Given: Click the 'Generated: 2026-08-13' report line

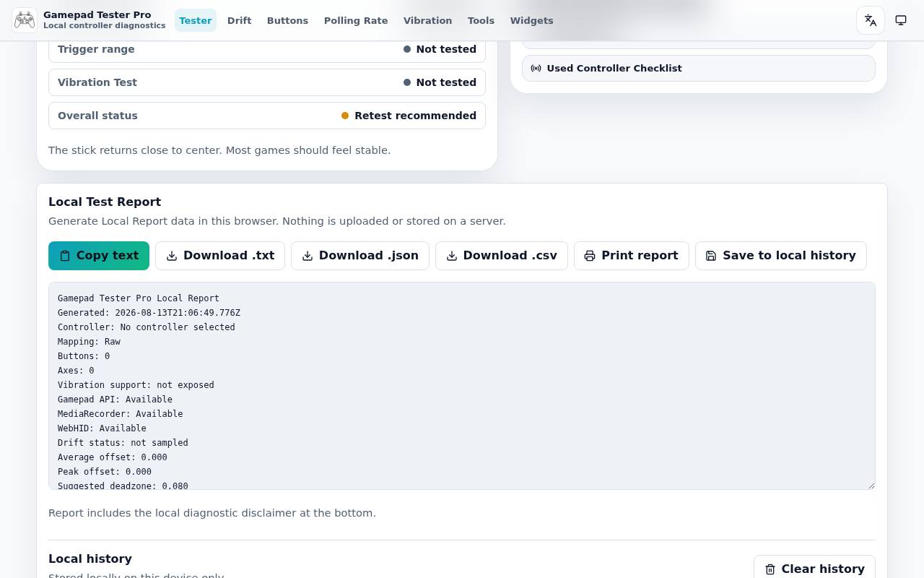Looking at the screenshot, I should coord(149,313).
